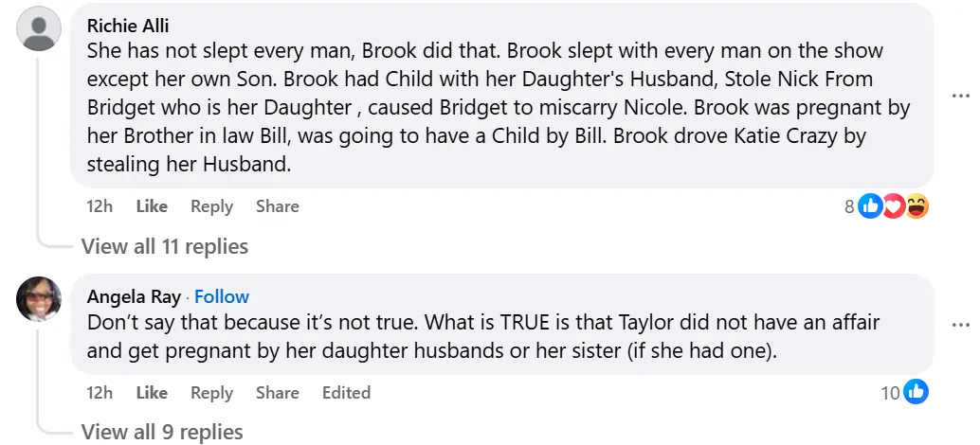Open the three-dot options on Richie's comment
This screenshot has width=980, height=445.
(x=960, y=96)
